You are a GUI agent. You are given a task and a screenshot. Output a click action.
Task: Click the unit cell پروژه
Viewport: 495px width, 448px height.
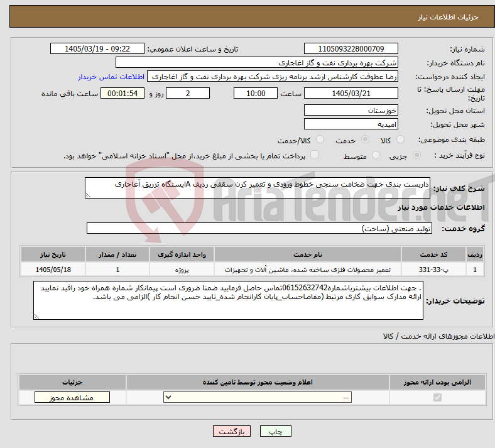182,270
